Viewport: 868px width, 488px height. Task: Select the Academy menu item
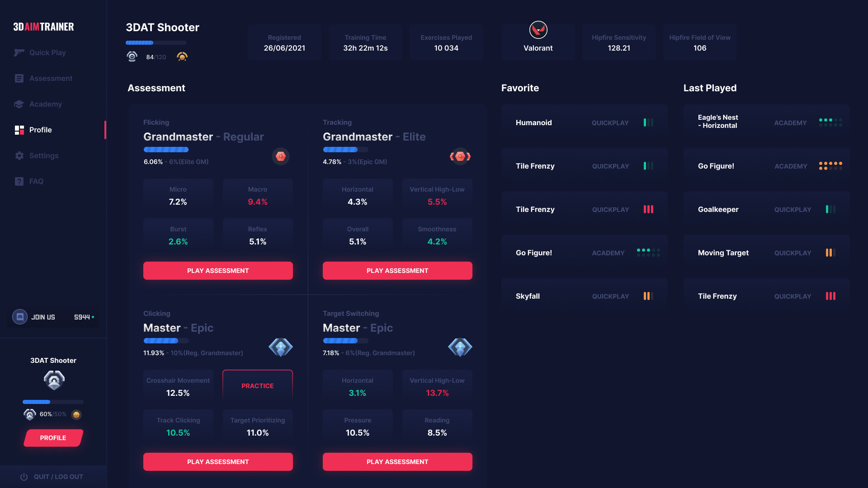click(x=46, y=103)
